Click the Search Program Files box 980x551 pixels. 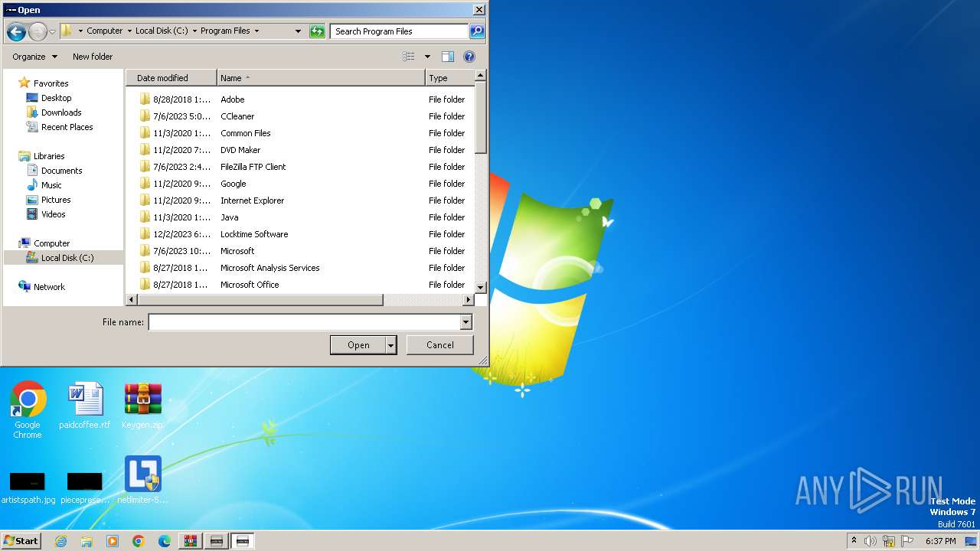click(399, 31)
